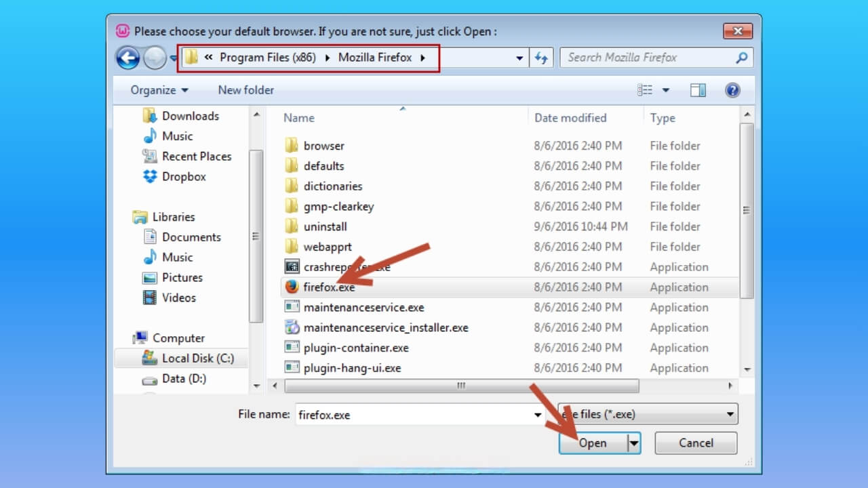The width and height of the screenshot is (868, 488).
Task: Click the refresh button next to address bar
Action: click(541, 58)
